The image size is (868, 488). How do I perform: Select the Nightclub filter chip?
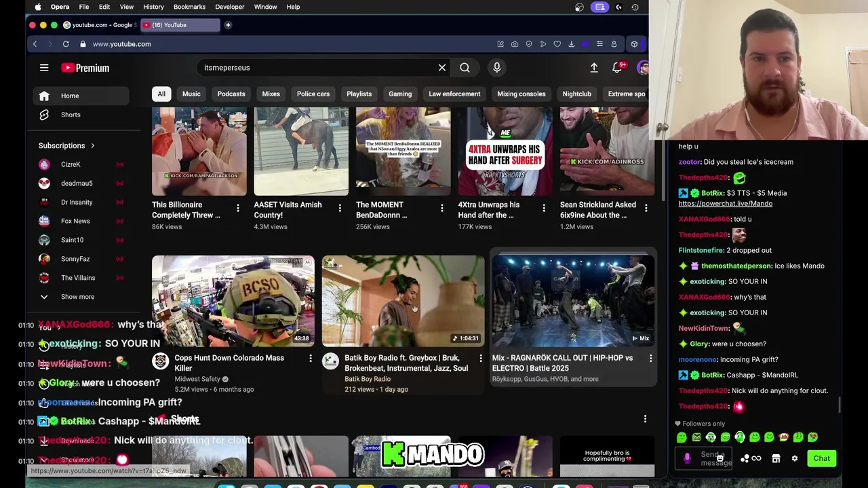(x=577, y=94)
